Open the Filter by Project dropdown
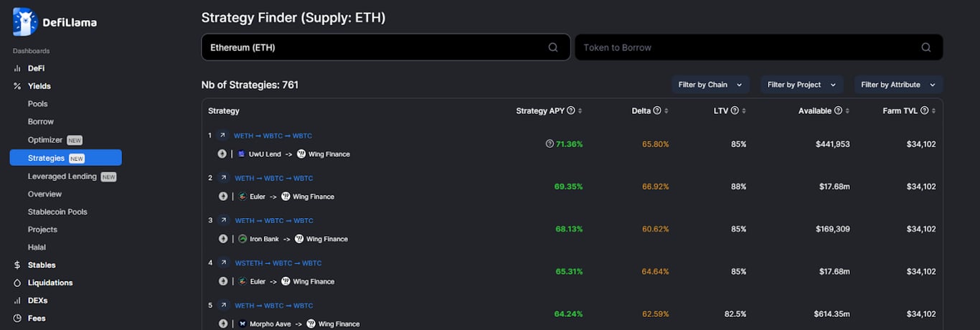Viewport: 980px width, 330px height. point(802,85)
